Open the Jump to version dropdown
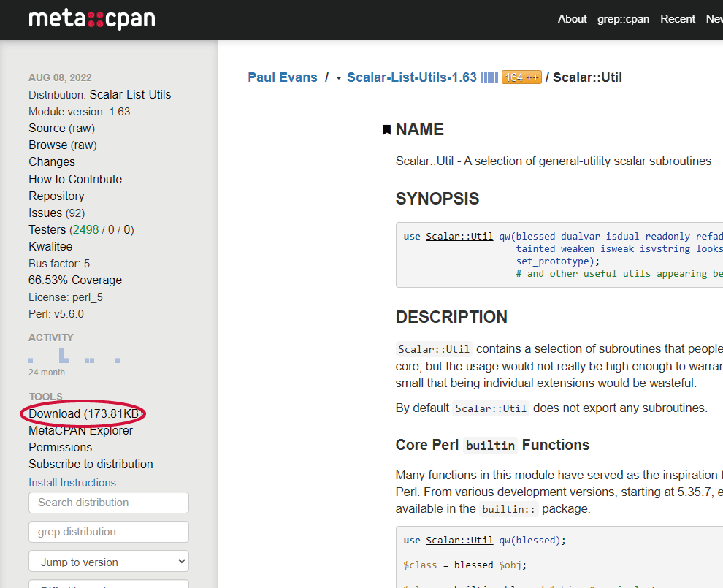The width and height of the screenshot is (723, 588). point(108,561)
